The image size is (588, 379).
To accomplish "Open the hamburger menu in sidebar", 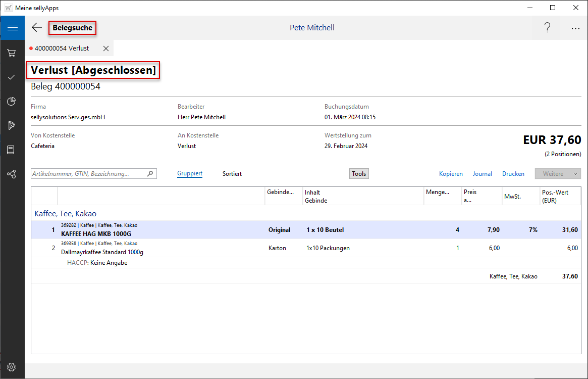I will (12, 28).
